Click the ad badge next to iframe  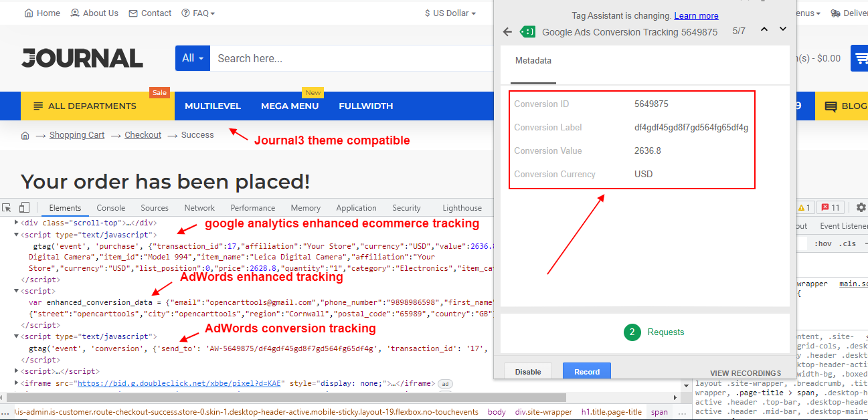tap(446, 384)
